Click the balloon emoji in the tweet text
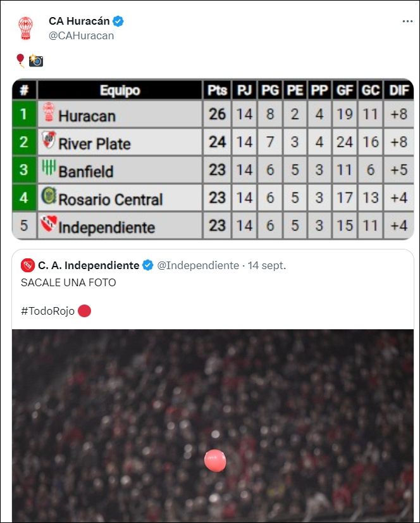Image resolution: width=420 pixels, height=523 pixels. [20, 60]
